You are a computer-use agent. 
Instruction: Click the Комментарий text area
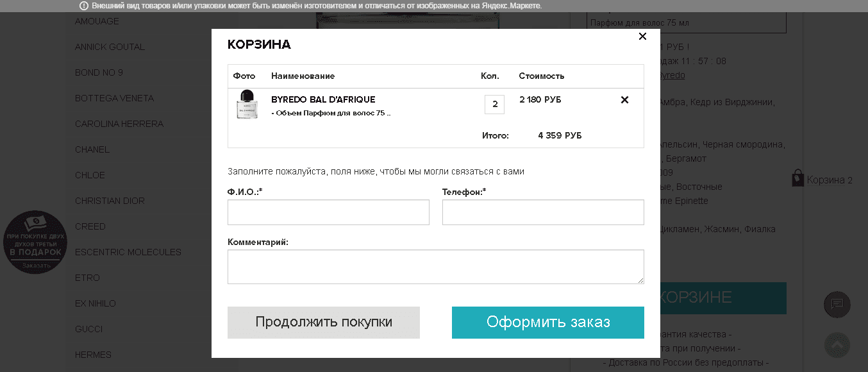(435, 266)
